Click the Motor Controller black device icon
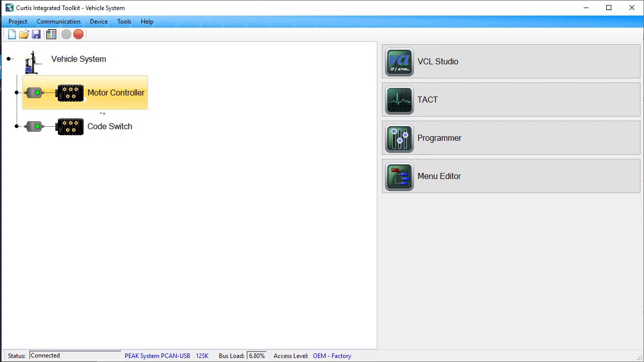644x362 pixels. click(69, 93)
